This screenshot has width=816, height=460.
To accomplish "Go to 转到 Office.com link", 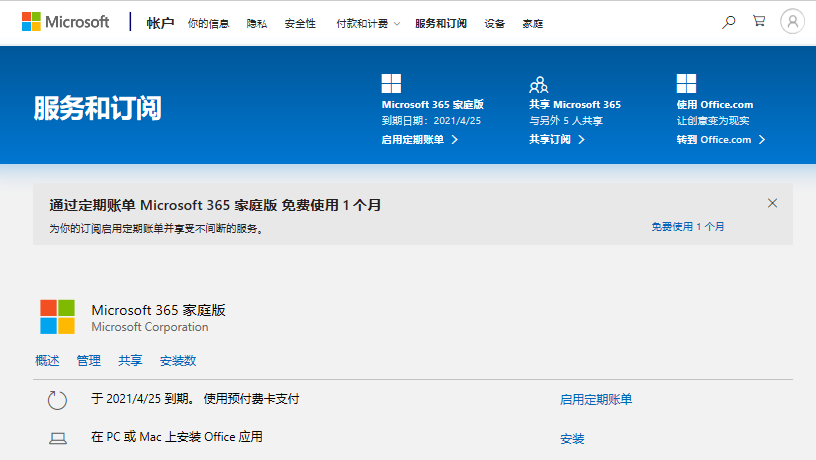I will pos(720,140).
